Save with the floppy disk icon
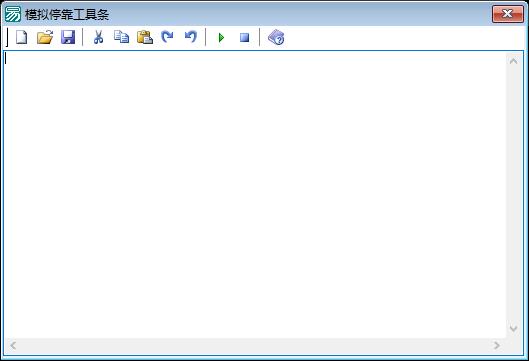 [68, 37]
